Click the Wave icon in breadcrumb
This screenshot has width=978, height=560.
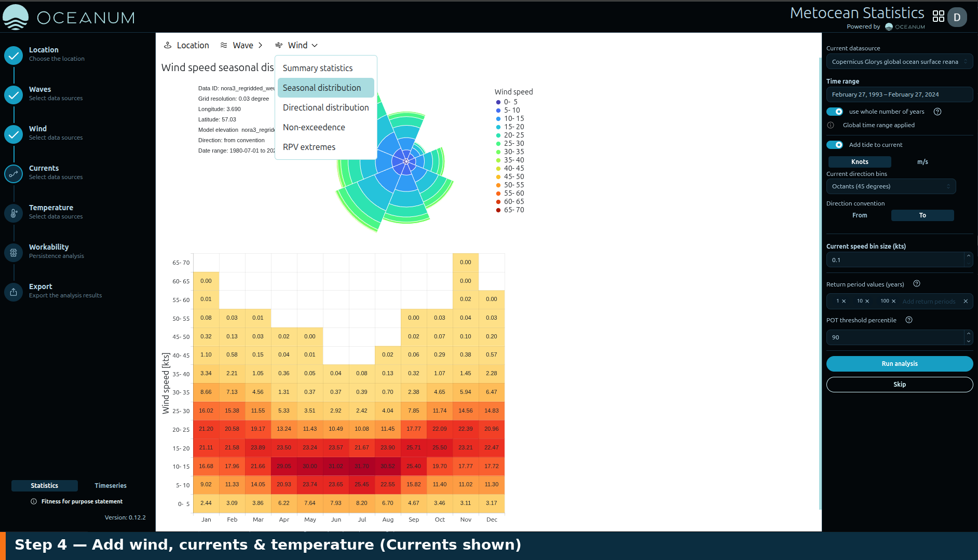[224, 45]
